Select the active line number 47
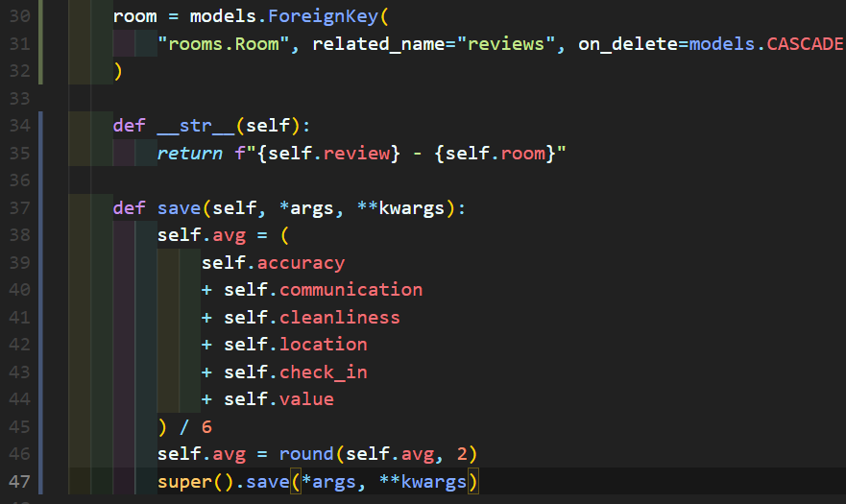The height and width of the screenshot is (504, 846). (20, 481)
